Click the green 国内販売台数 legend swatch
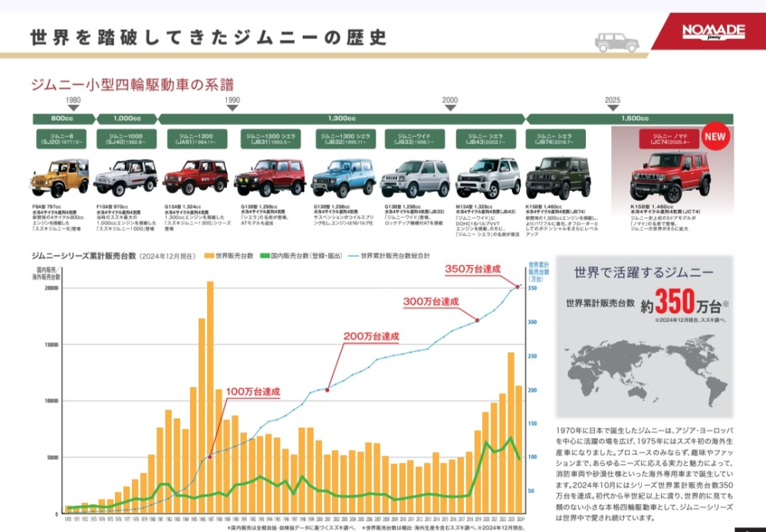Image resolution: width=766 pixels, height=532 pixels. (265, 256)
